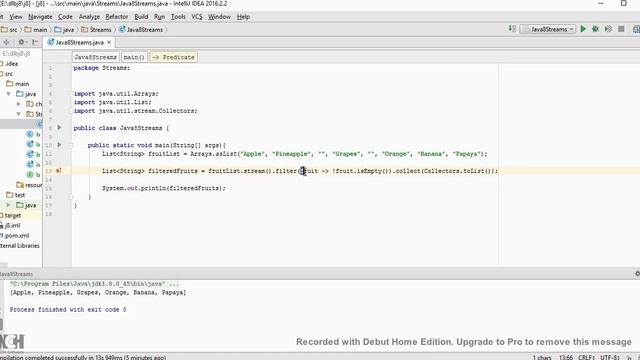Click lambda gutter icon on line 13
The width and height of the screenshot is (640, 360).
point(58,171)
